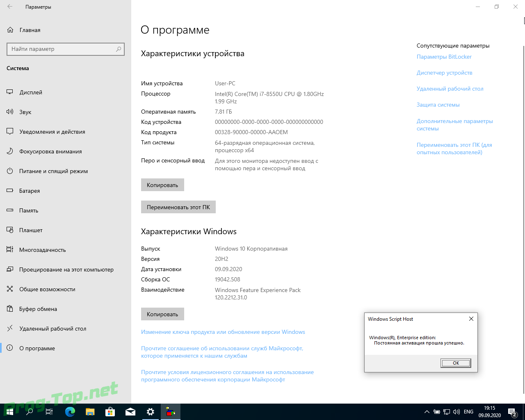Screen dimensions: 525x420
Task: Close the Windows Script Host dialog
Action: 471,319
